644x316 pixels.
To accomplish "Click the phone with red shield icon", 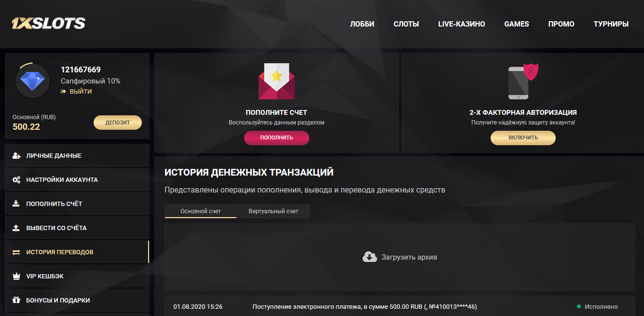I will 523,81.
